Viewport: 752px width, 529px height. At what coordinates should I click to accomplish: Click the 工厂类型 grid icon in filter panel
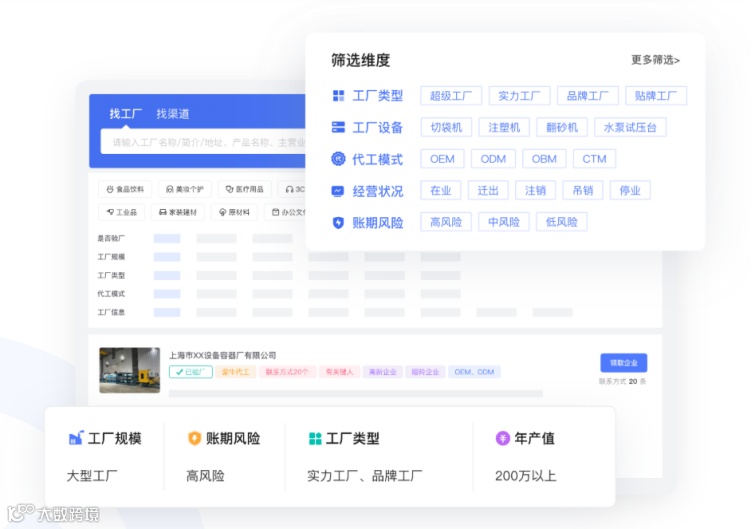pyautogui.click(x=339, y=96)
